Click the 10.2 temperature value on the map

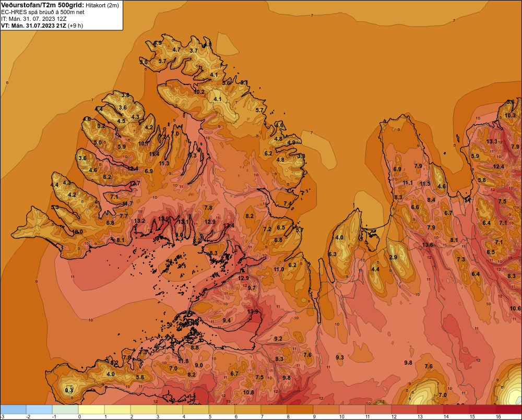pos(199,92)
